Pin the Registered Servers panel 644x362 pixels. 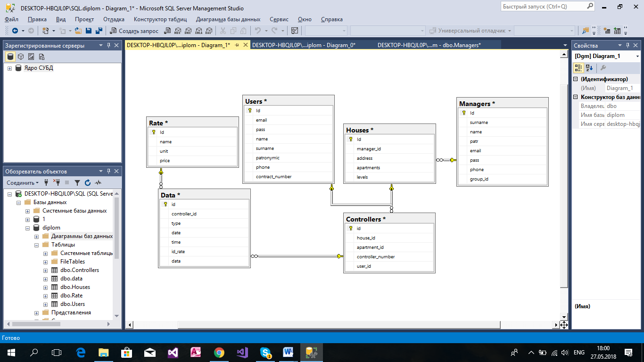108,46
